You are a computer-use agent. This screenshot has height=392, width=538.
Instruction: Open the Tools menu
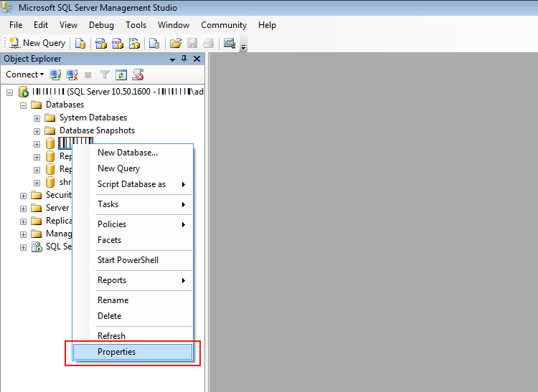pos(136,25)
